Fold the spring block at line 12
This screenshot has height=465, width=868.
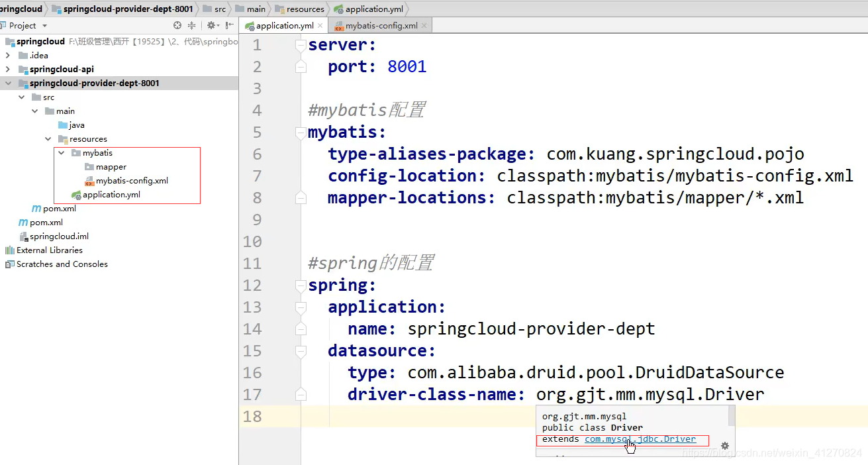301,285
